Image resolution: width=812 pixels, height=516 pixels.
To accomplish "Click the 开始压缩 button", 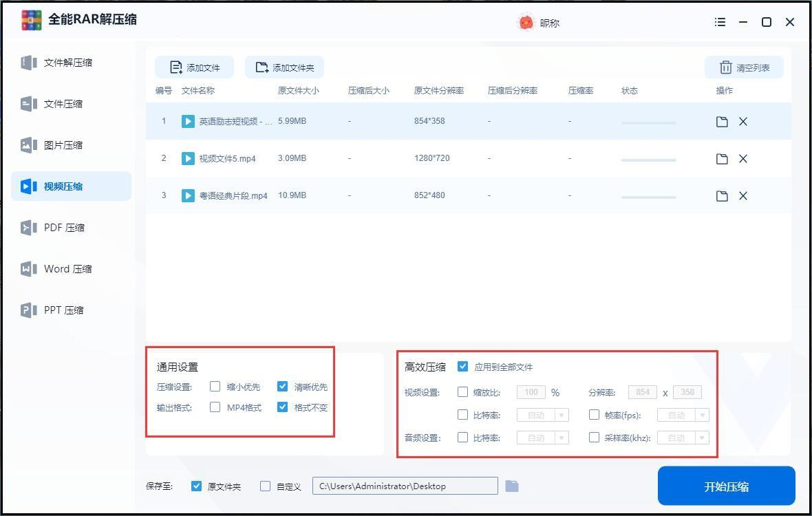I will point(726,486).
